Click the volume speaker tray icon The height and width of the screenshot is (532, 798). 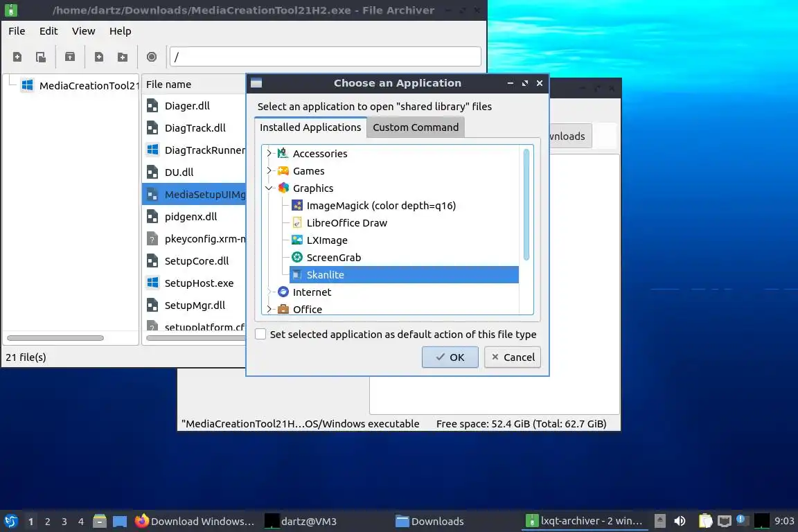(x=680, y=521)
